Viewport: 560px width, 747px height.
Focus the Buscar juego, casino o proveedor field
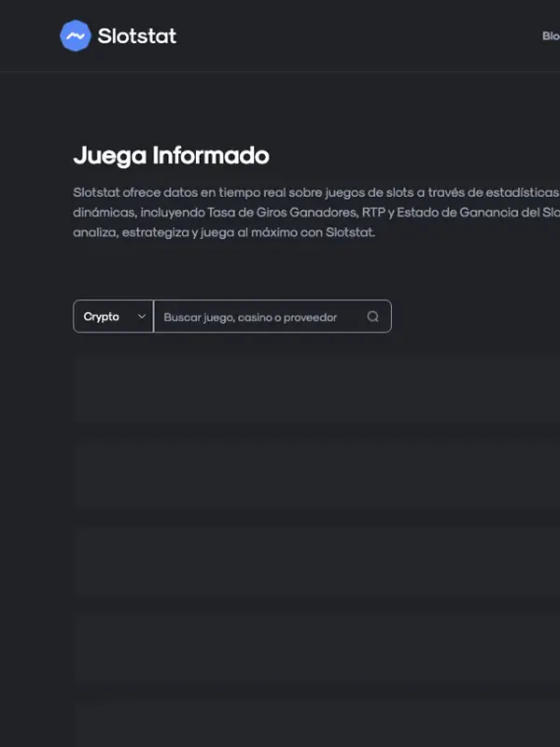[x=273, y=317]
